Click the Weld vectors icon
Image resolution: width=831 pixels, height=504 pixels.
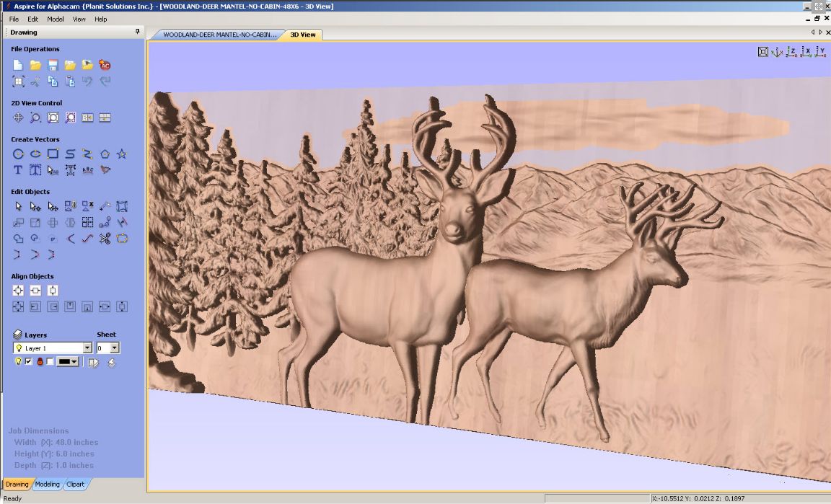click(x=18, y=239)
